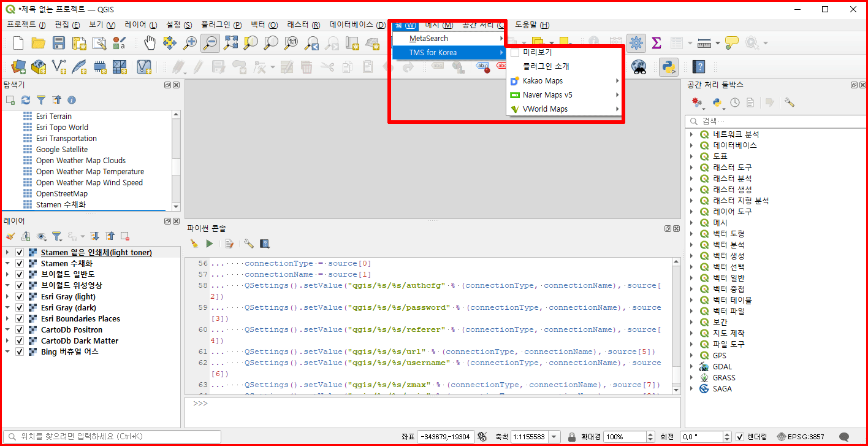Click the Map Tips speech bubble icon
Screen dimensions: 868x446
[x=731, y=43]
